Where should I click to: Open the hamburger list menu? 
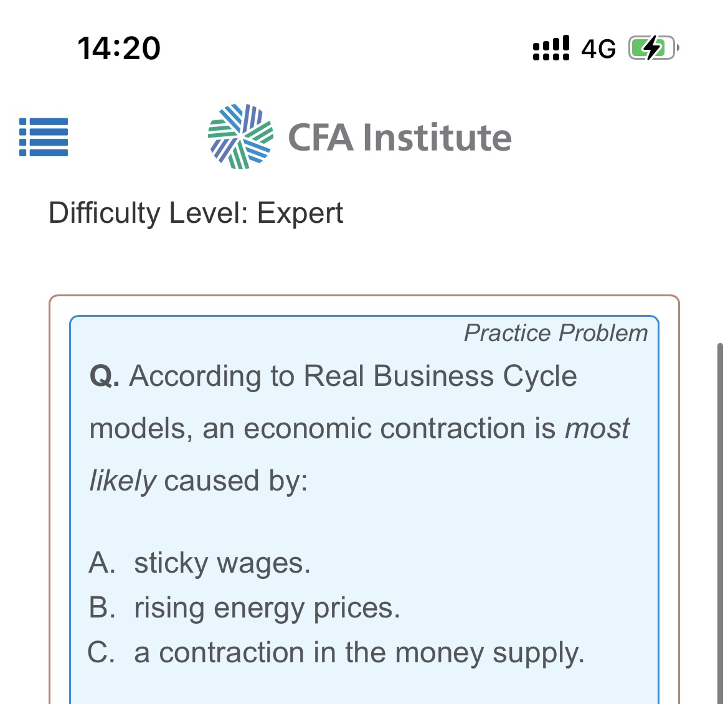[43, 137]
